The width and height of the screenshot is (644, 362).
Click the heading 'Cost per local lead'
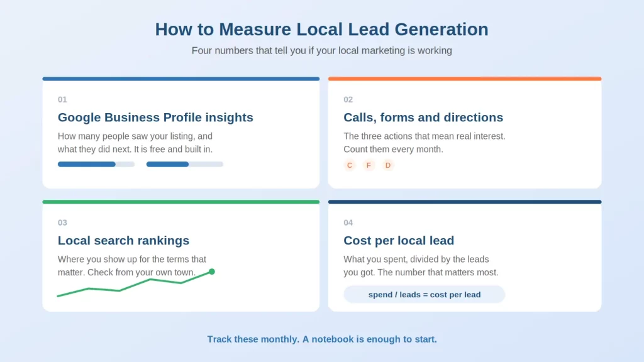399,241
